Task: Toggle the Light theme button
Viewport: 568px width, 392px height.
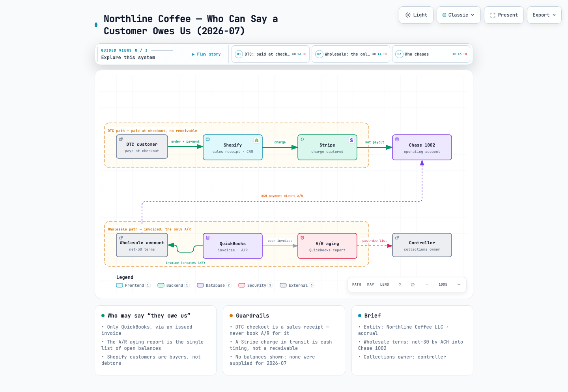Action: click(416, 15)
